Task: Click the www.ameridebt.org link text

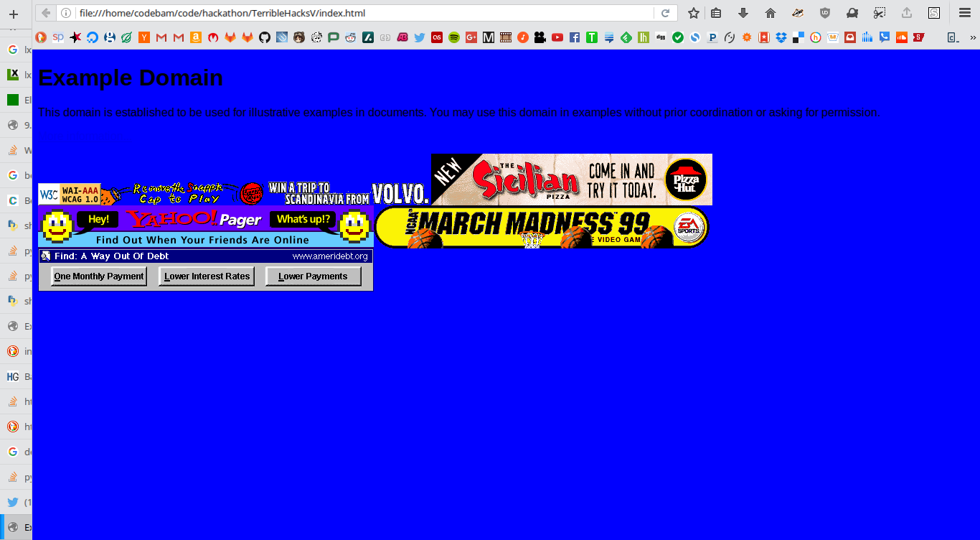Action: pos(330,256)
